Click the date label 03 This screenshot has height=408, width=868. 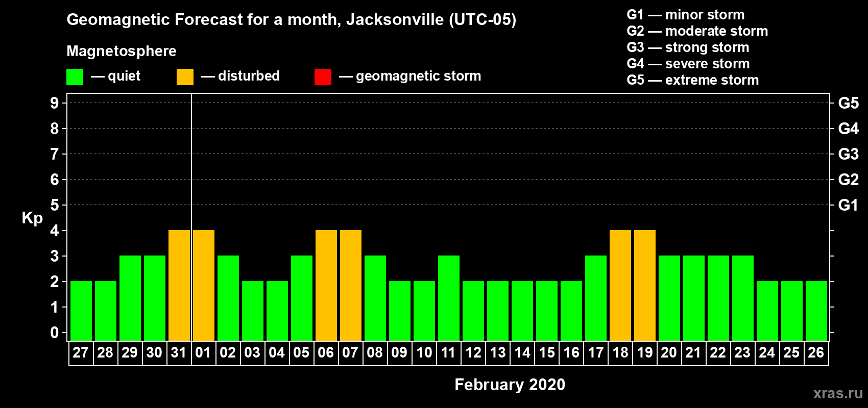[x=252, y=353]
